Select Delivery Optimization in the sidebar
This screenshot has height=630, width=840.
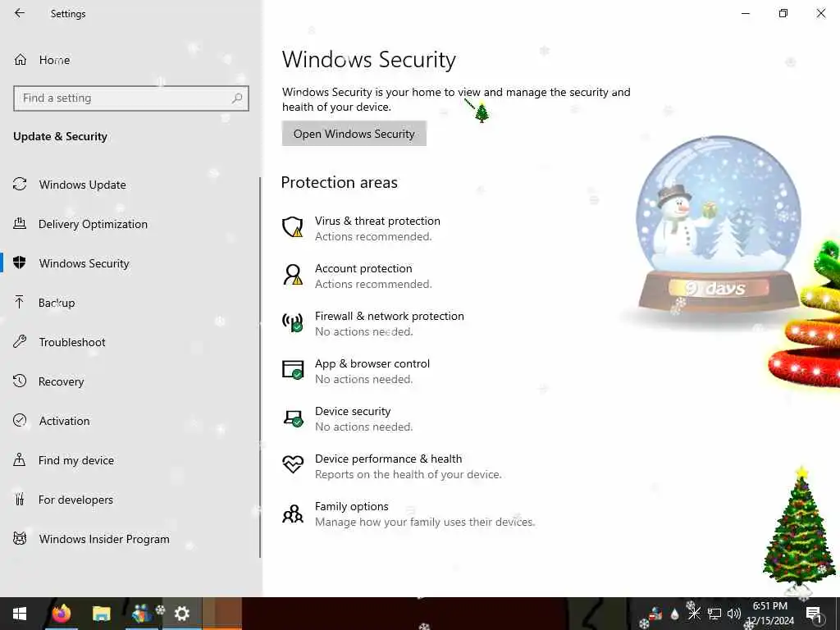[80, 224]
